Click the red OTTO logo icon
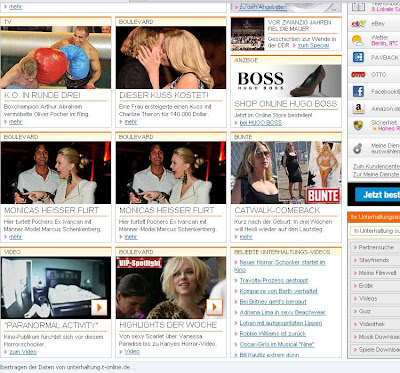 click(358, 74)
